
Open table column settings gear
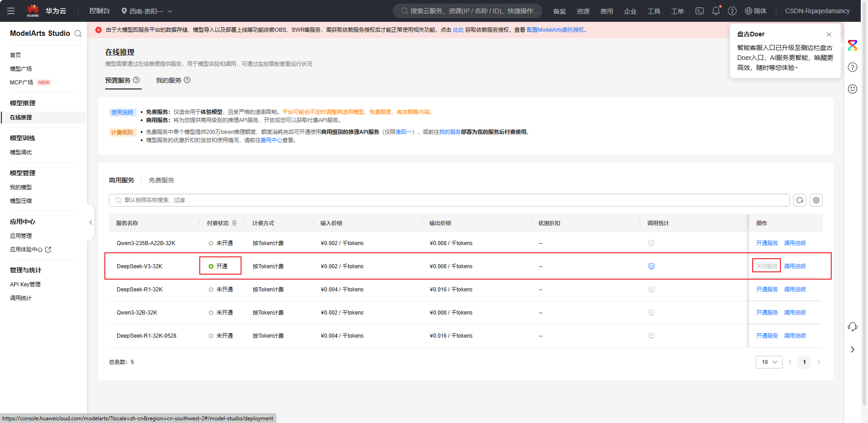(816, 200)
